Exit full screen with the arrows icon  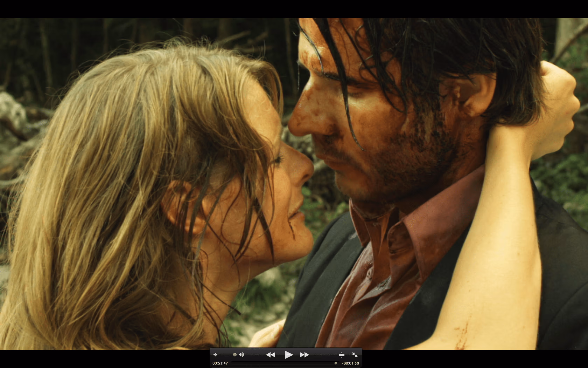355,355
